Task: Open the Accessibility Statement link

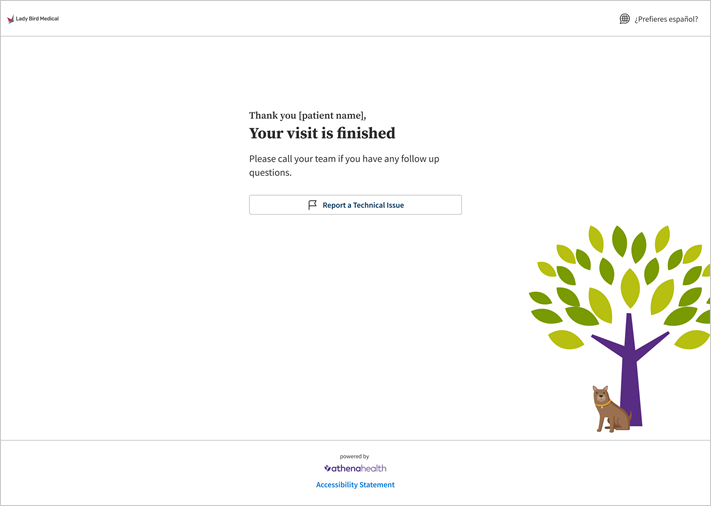Action: tap(355, 485)
